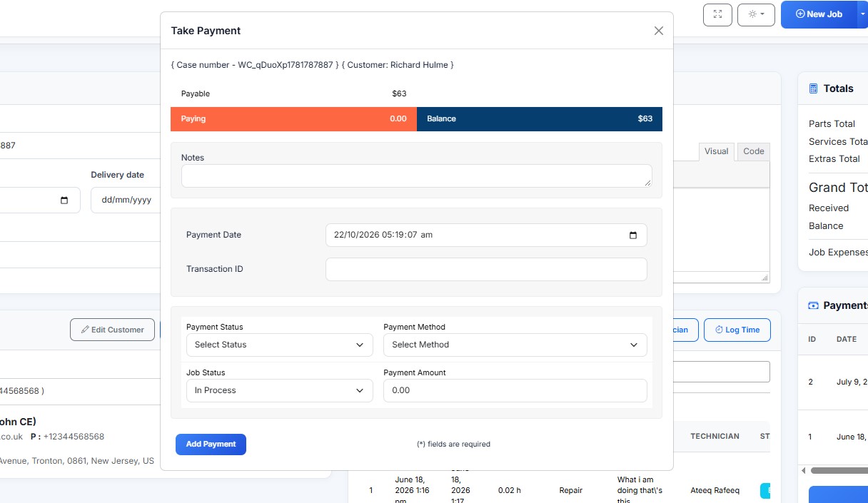Click the Take Payment dialog title
868x503 pixels.
(206, 31)
